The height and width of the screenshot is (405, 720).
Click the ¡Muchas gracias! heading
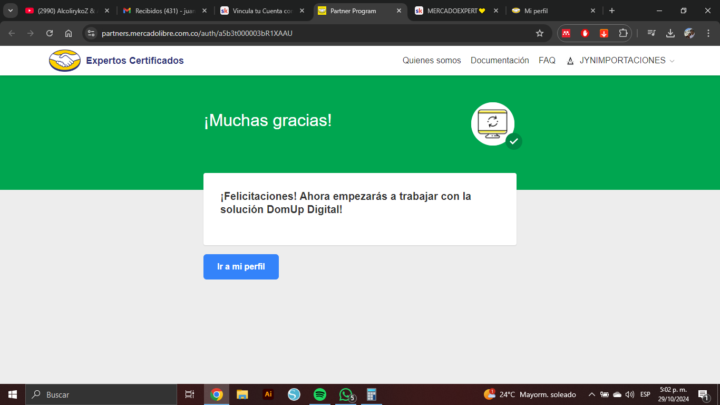[x=268, y=120]
